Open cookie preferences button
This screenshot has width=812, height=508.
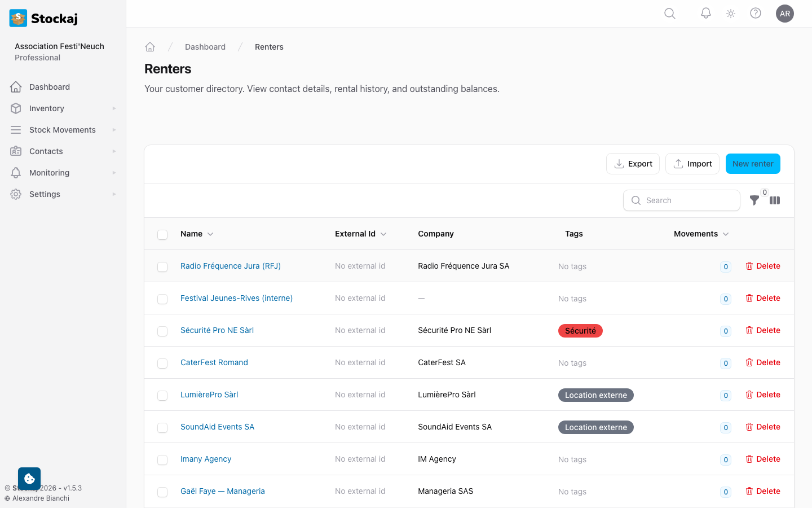pos(29,479)
